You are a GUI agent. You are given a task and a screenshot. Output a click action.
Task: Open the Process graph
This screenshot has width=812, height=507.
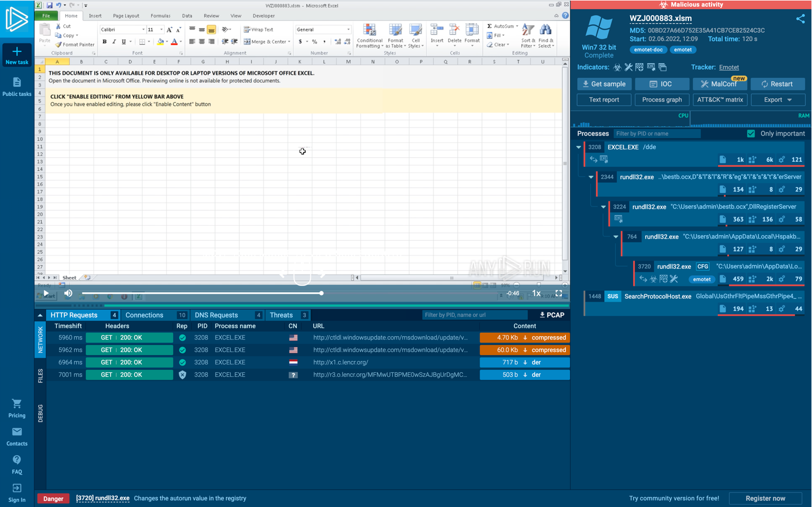(x=662, y=100)
